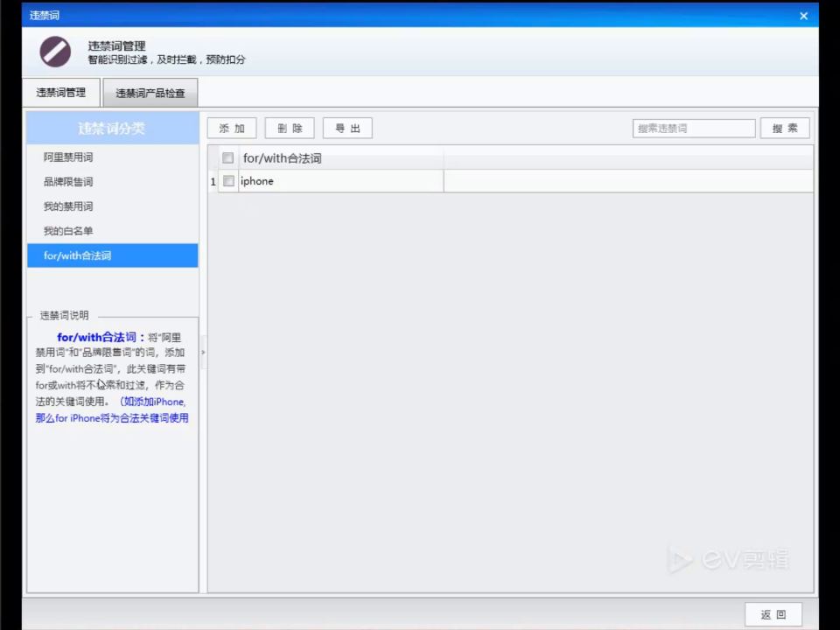Click the 违禁词管理 forbidden-sign logo icon

[x=55, y=52]
